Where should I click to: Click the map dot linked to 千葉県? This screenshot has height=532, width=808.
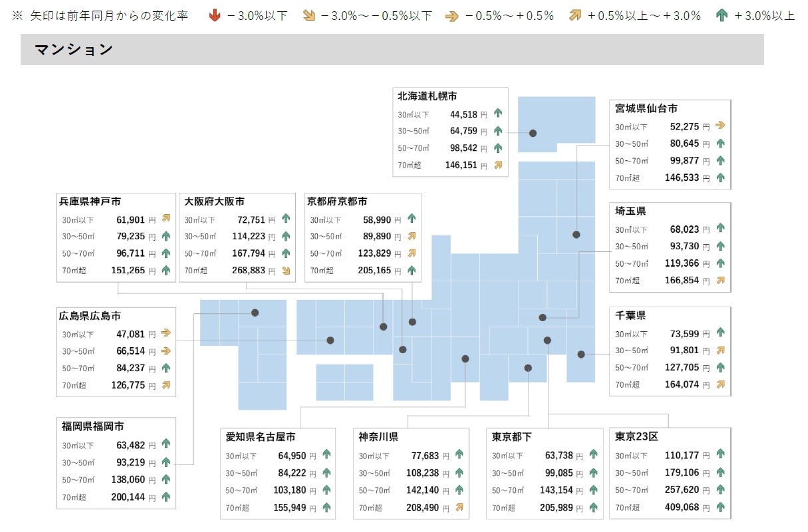[x=581, y=354]
